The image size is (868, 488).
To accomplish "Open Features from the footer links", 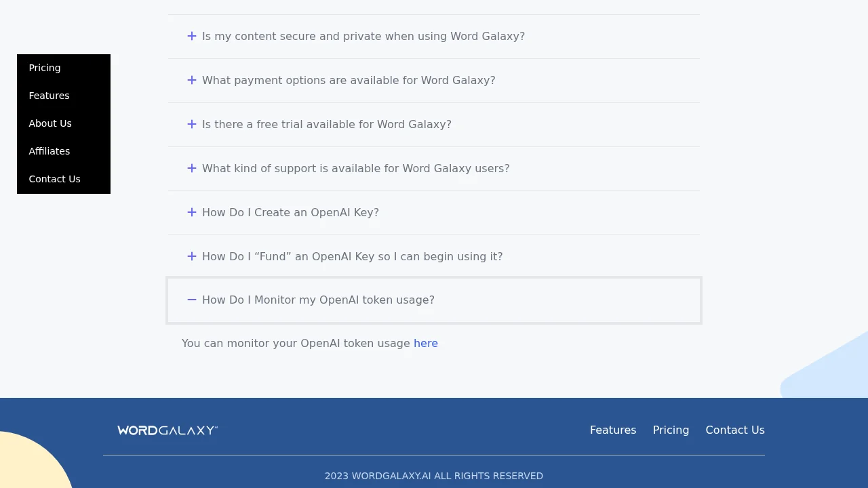I will tap(612, 430).
